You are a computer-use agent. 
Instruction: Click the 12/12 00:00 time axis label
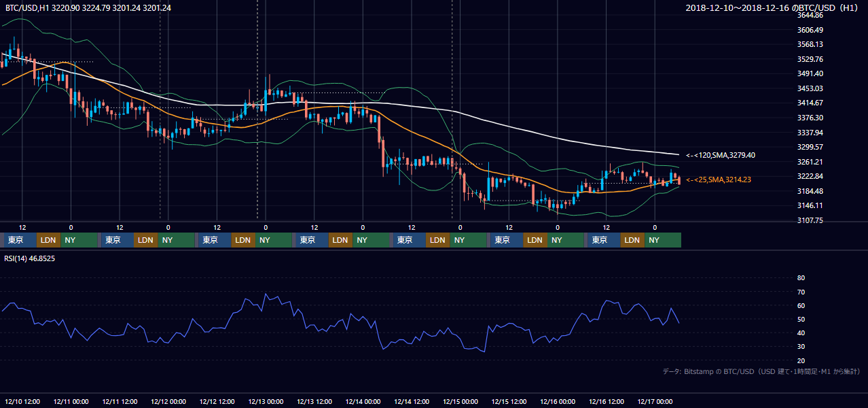point(168,402)
